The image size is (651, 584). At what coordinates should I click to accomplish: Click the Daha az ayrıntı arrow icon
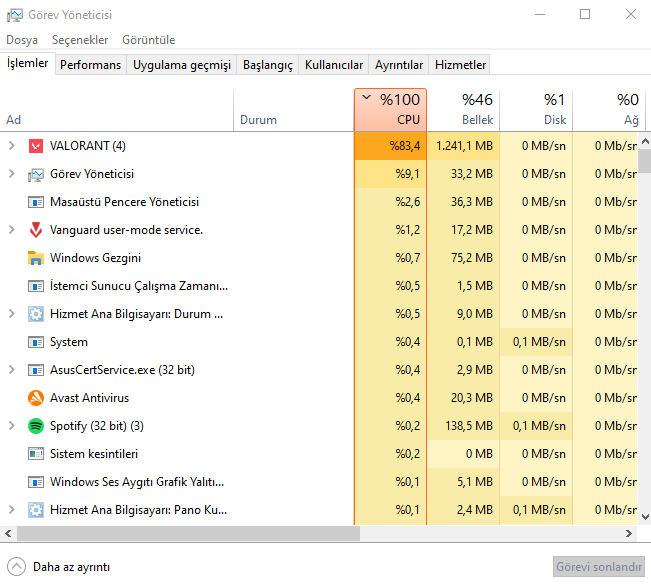pos(16,567)
